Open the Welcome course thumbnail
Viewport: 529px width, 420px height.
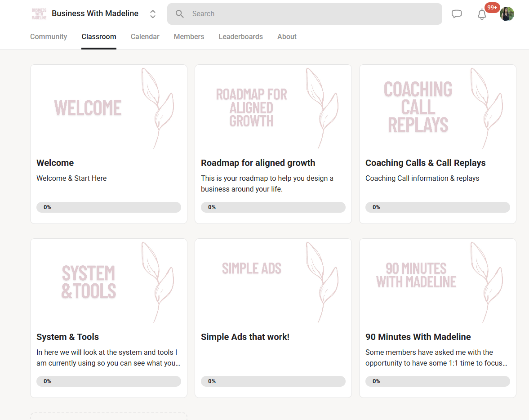[109, 108]
